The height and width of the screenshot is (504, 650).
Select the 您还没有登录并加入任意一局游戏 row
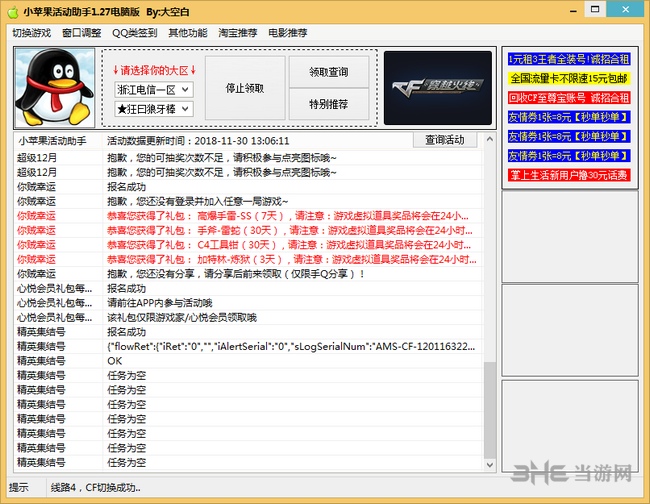[x=248, y=201]
